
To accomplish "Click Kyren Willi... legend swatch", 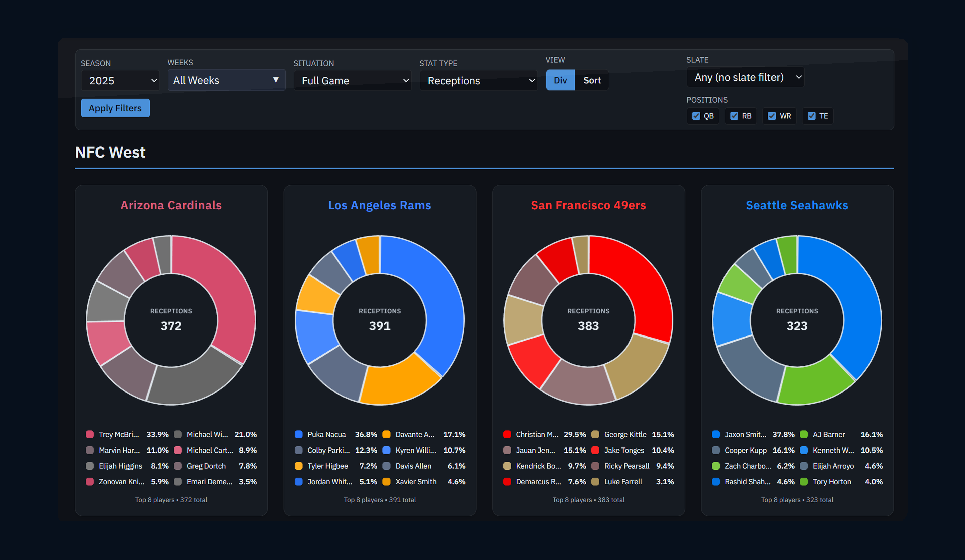I will tap(387, 450).
